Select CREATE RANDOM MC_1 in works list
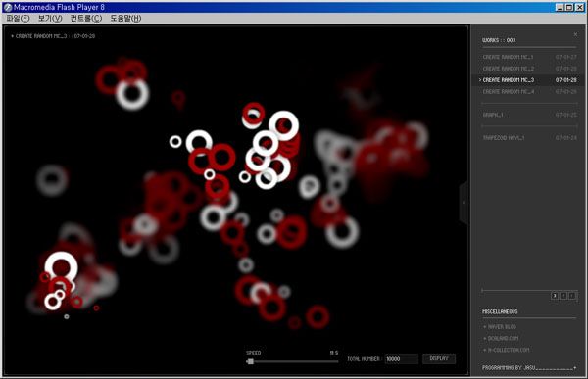 tap(529, 57)
